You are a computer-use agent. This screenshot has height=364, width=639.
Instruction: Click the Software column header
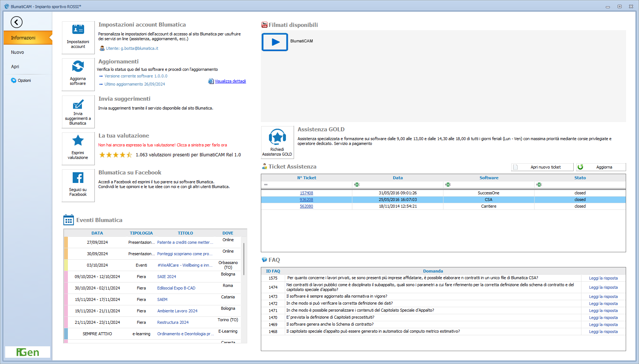click(489, 178)
